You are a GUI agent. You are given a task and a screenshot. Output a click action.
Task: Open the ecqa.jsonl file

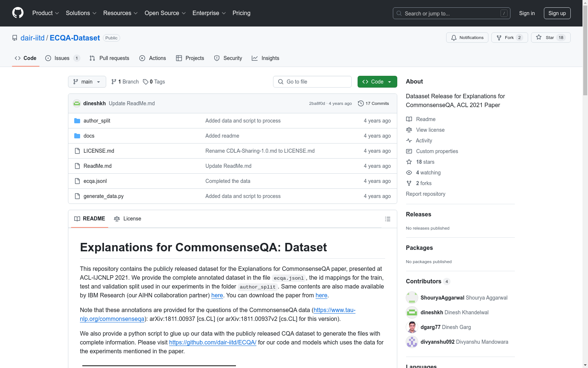click(x=95, y=181)
